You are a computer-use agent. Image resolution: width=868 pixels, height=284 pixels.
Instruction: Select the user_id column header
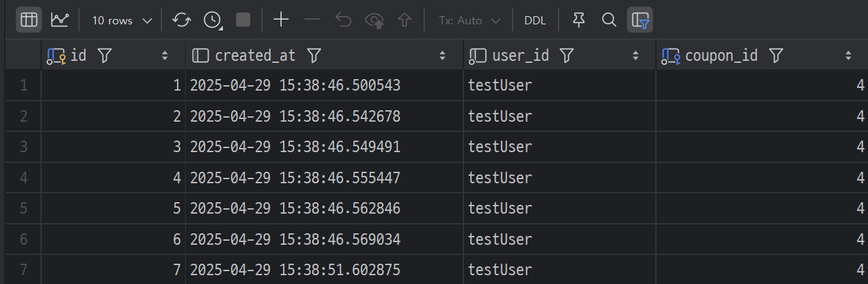(559, 55)
